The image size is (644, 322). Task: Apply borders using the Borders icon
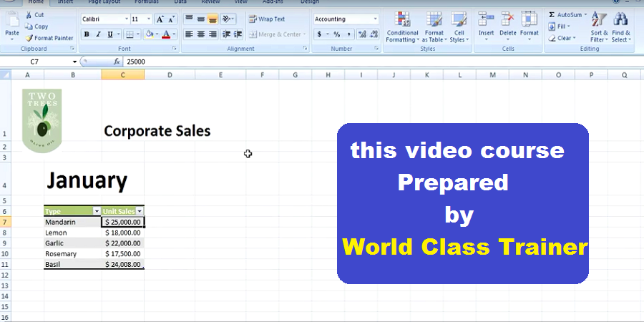(129, 34)
